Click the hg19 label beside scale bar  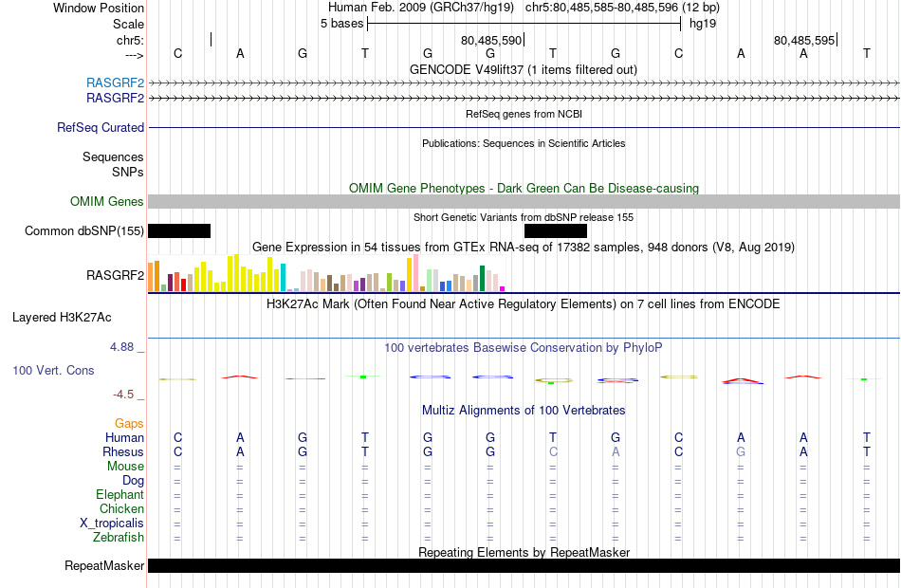pyautogui.click(x=703, y=24)
